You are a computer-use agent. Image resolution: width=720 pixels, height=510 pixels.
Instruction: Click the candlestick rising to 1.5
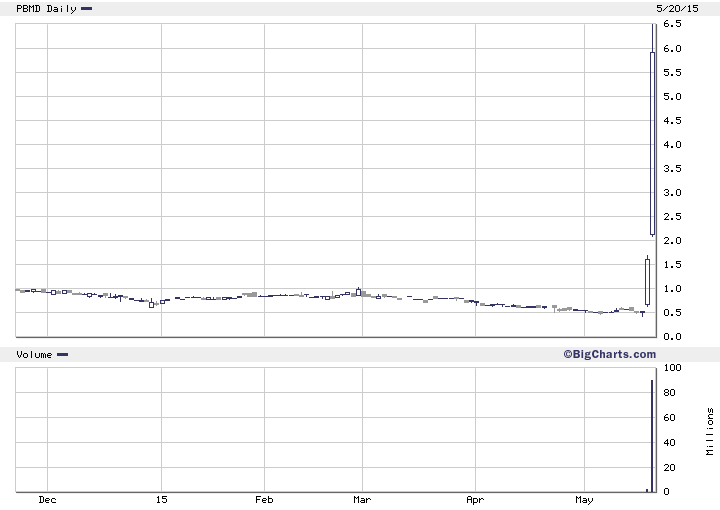tap(647, 282)
